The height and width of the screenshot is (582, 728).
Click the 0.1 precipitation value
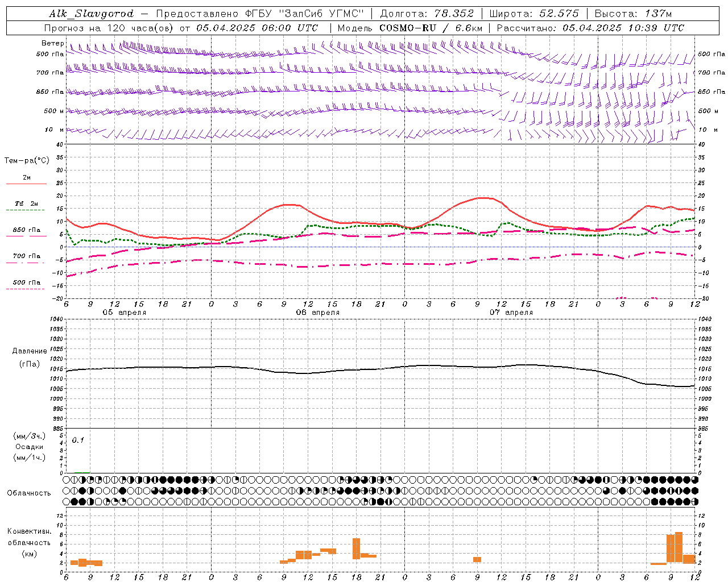78,440
